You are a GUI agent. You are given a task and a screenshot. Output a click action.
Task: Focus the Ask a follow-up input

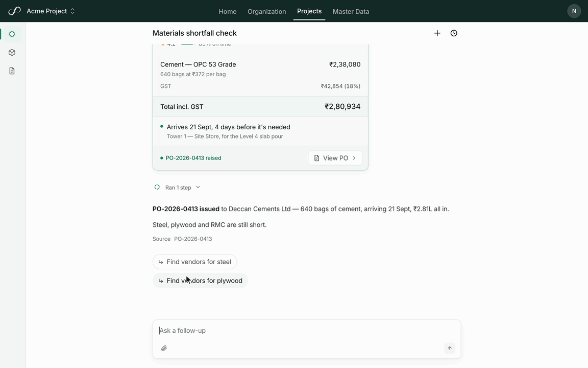[x=307, y=331]
